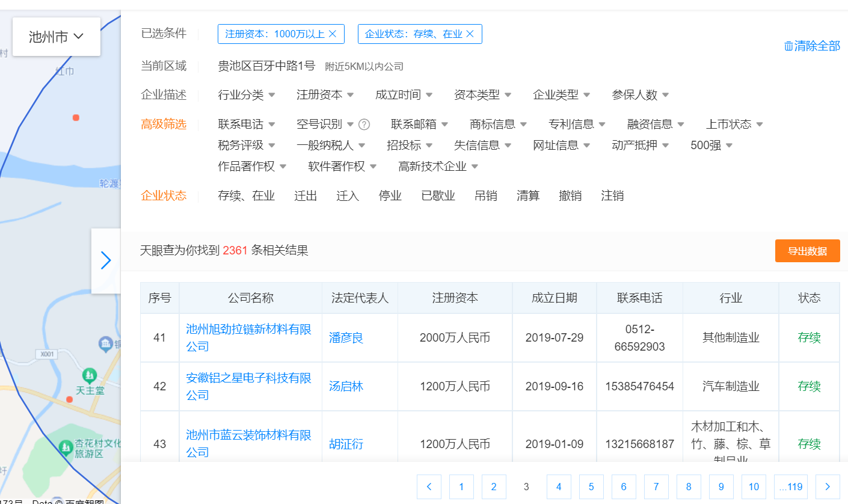Screen dimensions: 848x504
Task: Select the 停业 status option
Action: [390, 195]
